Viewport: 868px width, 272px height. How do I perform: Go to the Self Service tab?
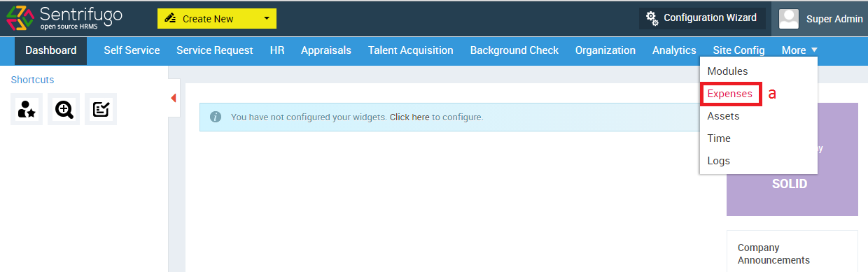point(132,50)
